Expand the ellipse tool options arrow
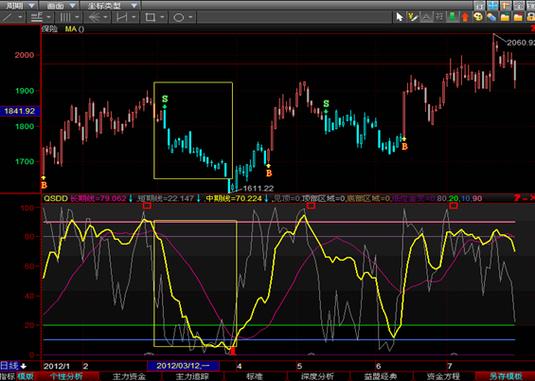The image size is (535, 381). [191, 17]
